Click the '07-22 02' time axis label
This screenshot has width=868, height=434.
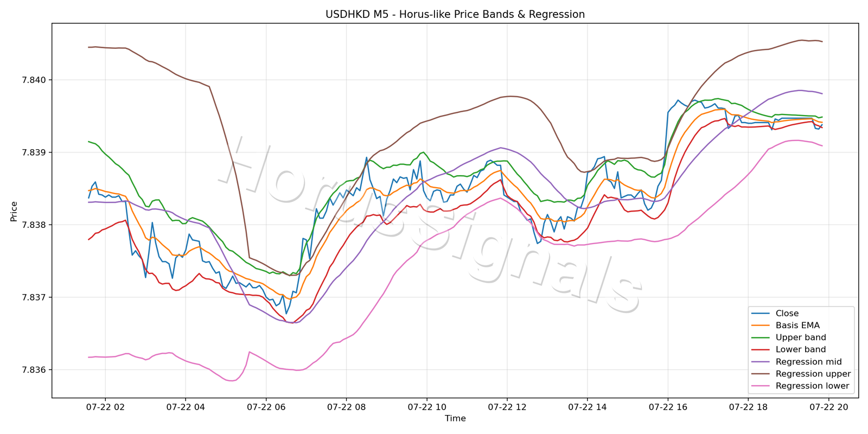point(105,407)
